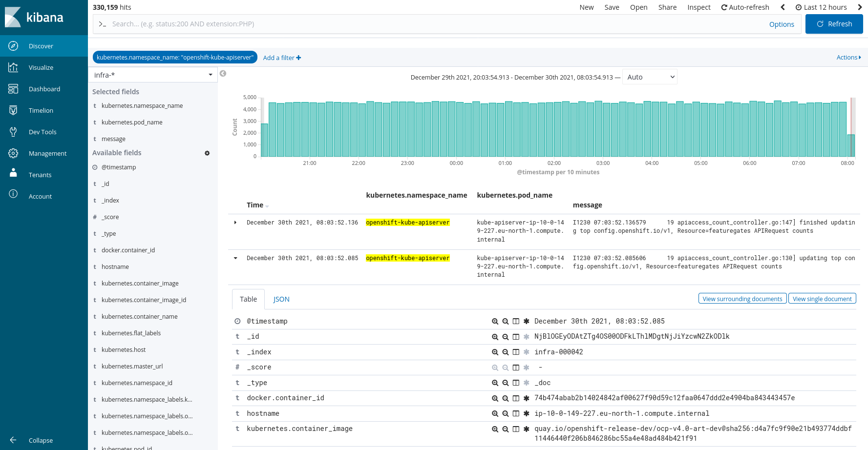Toggle the Auto-refresh setting
Image resolution: width=868 pixels, height=450 pixels.
click(745, 7)
